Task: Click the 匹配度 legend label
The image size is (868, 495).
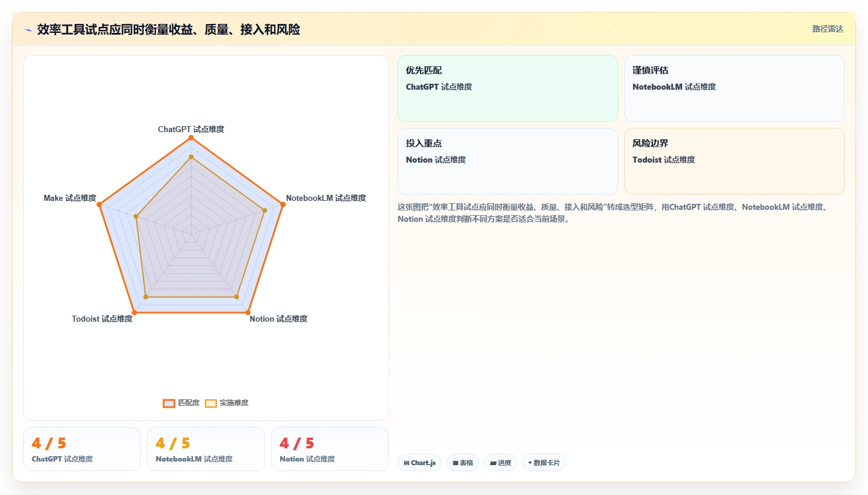Action: click(x=189, y=404)
